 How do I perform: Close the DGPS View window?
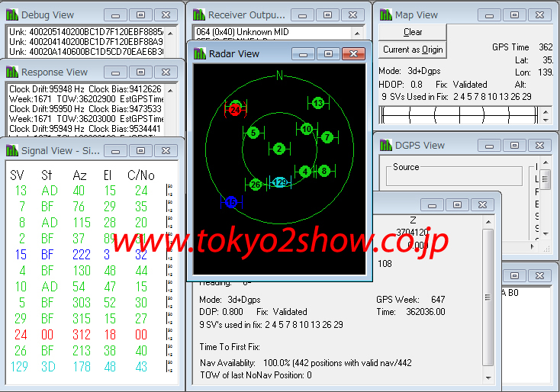click(539, 145)
